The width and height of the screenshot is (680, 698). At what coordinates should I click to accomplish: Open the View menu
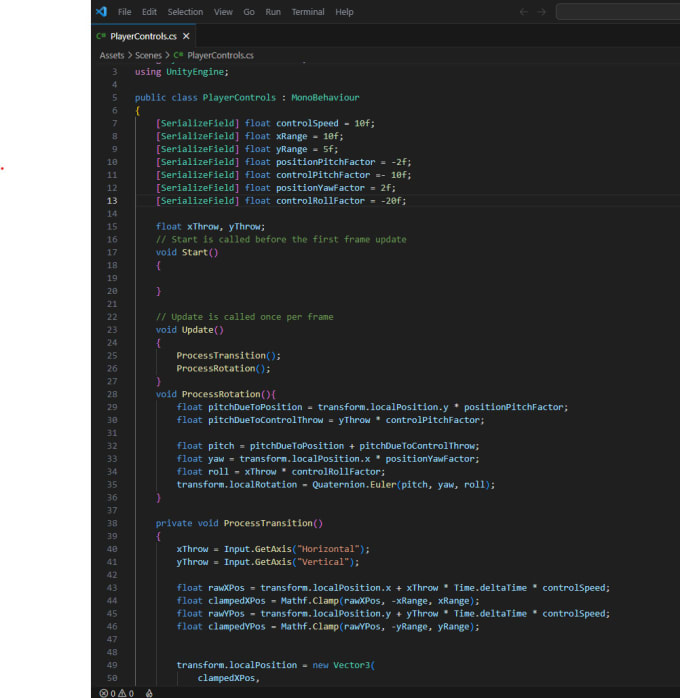pos(223,12)
